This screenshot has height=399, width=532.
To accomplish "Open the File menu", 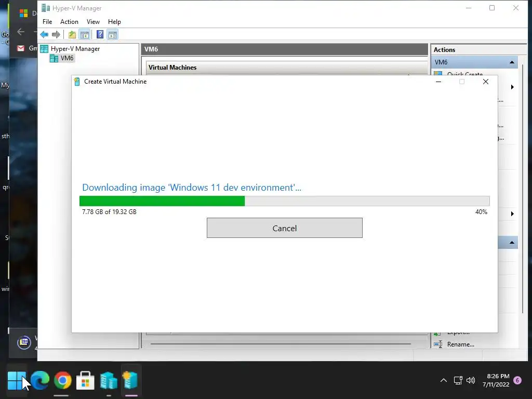I will coord(47,22).
